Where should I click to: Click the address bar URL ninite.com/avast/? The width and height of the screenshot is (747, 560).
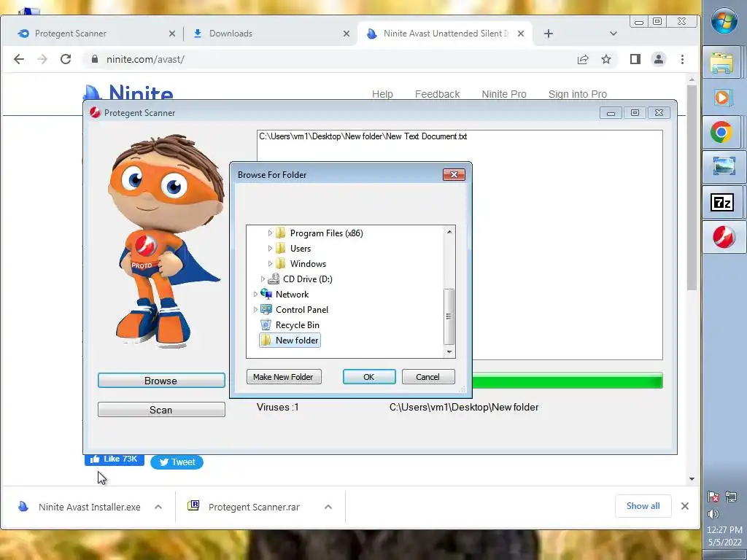[145, 59]
